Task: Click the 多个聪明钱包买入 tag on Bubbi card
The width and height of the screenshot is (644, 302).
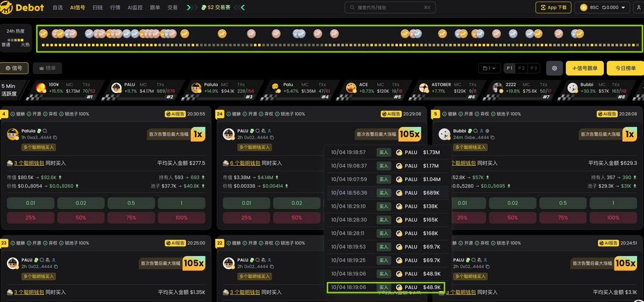Action: (x=471, y=147)
